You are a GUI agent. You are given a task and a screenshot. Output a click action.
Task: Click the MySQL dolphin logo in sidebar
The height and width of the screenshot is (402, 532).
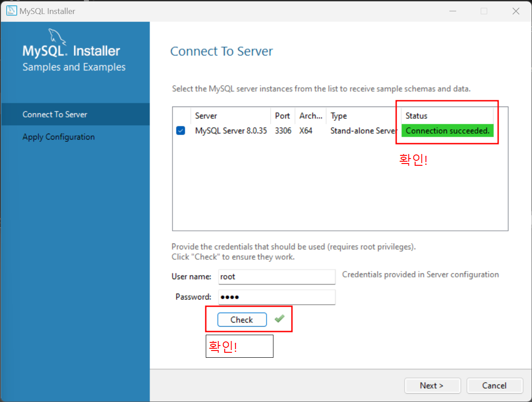point(56,37)
